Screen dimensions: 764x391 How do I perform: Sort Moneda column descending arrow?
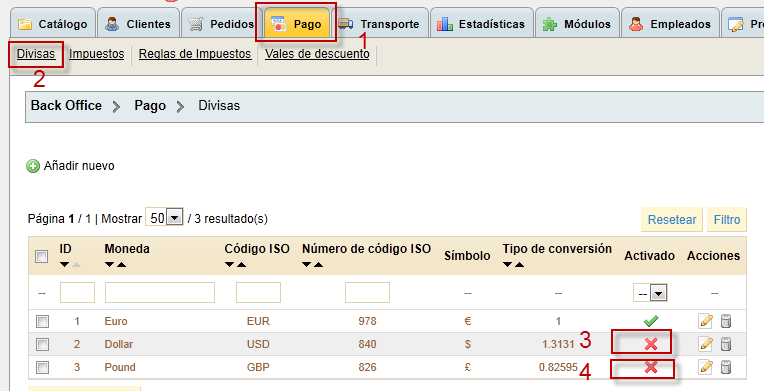point(109,265)
